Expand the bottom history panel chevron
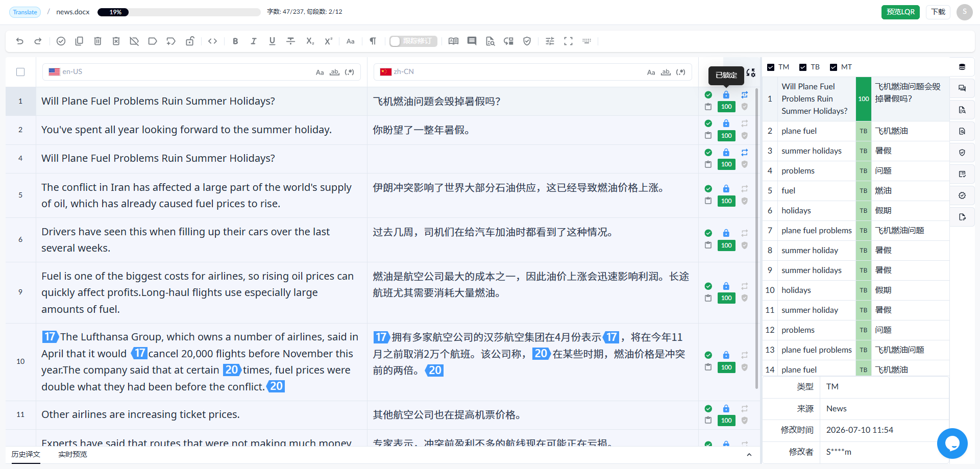Image resolution: width=980 pixels, height=469 pixels. (x=749, y=455)
